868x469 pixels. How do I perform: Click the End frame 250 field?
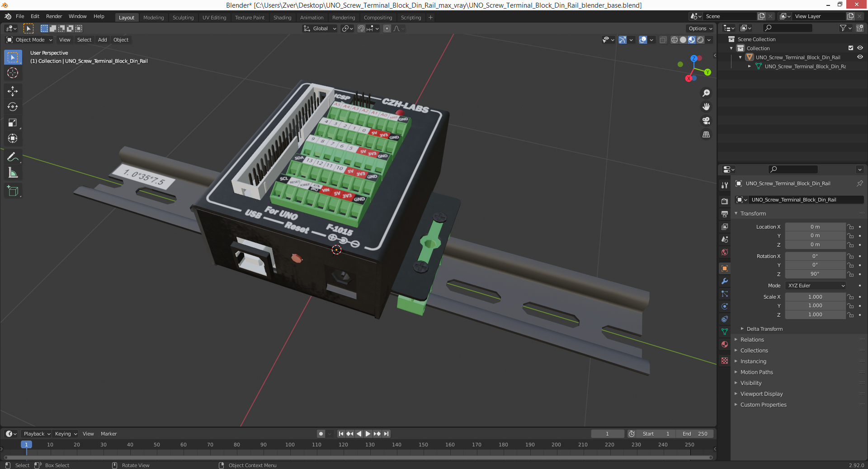pyautogui.click(x=695, y=434)
